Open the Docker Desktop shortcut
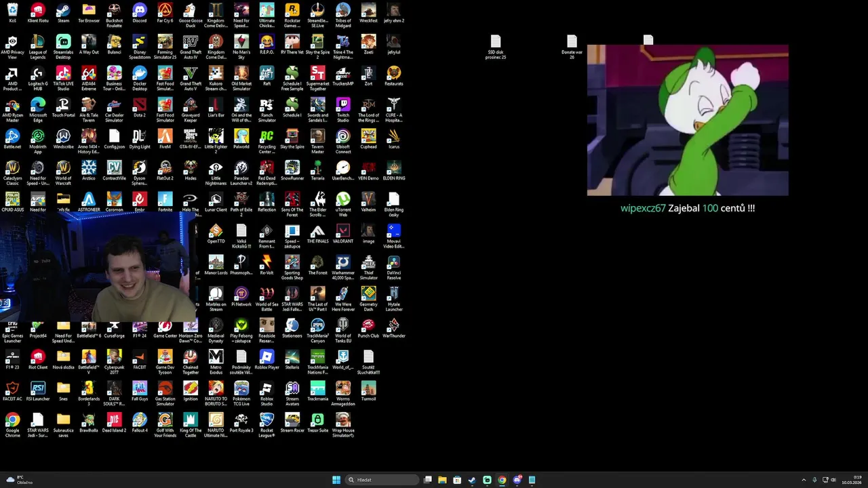Image resolution: width=868 pixels, height=488 pixels. tap(140, 78)
